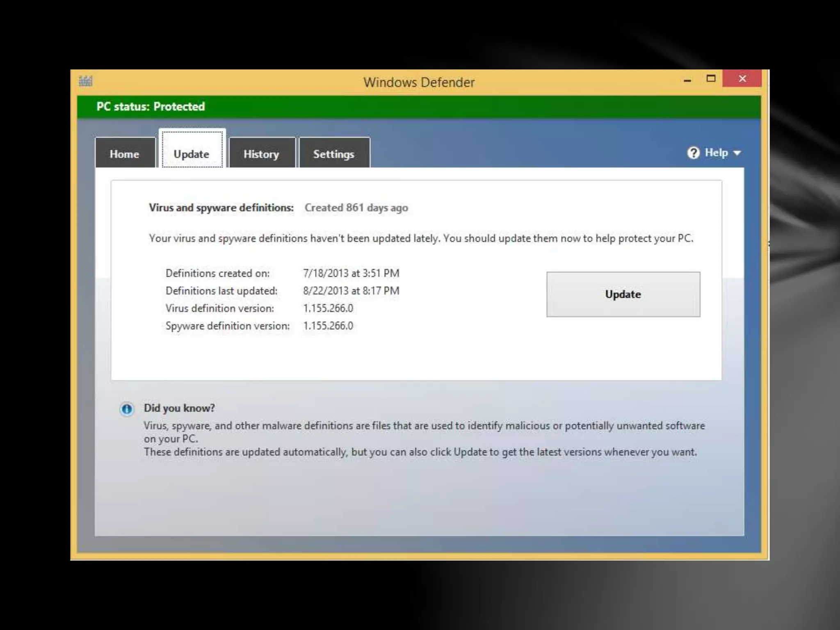Click the Did you know heading

pyautogui.click(x=179, y=408)
